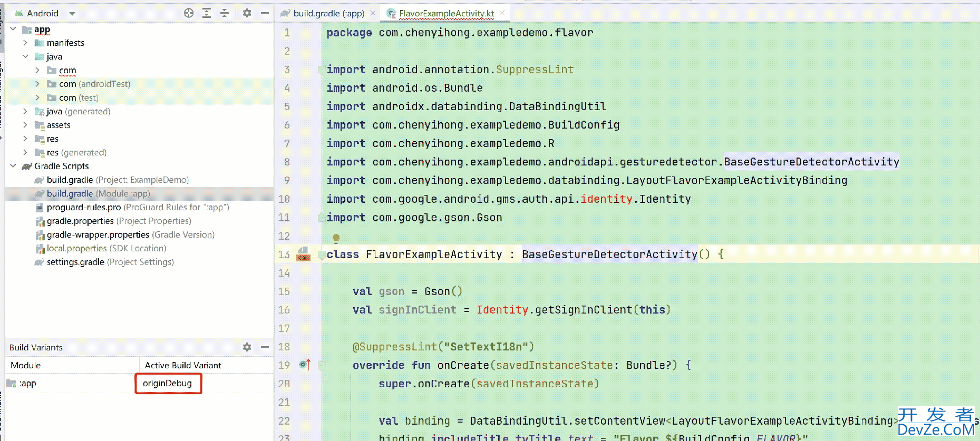Screen dimensions: 980x441
Task: Expand the assets folder
Action: tap(25, 125)
